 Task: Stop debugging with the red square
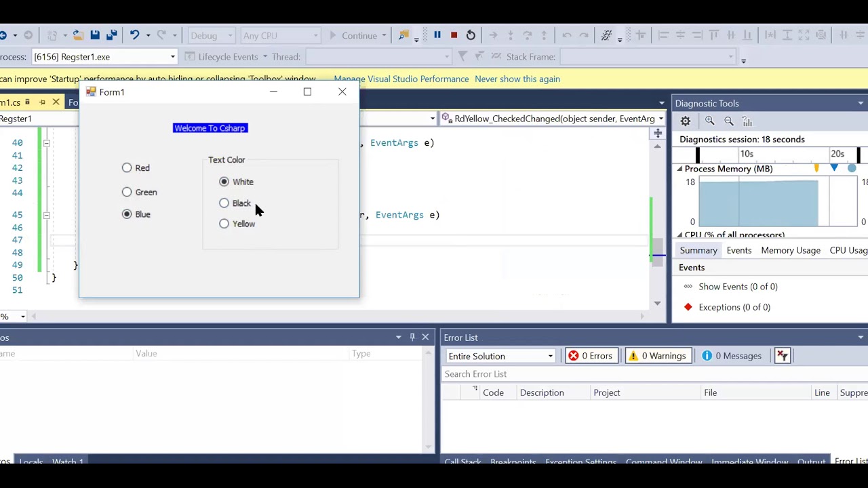coord(454,35)
